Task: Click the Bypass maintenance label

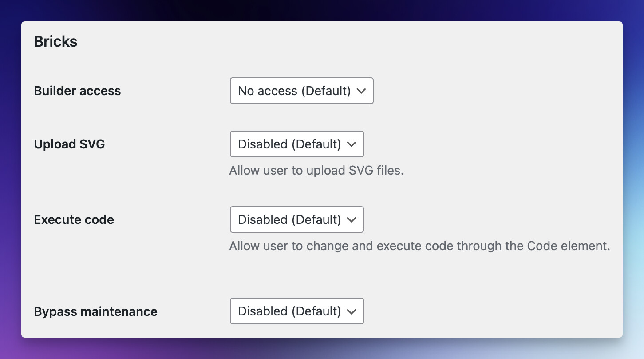Action: pyautogui.click(x=95, y=311)
